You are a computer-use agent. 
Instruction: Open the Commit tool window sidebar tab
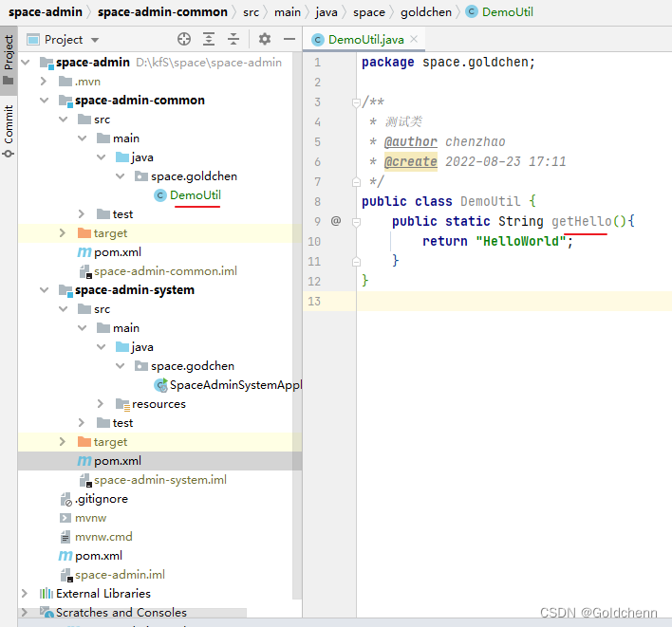9,131
